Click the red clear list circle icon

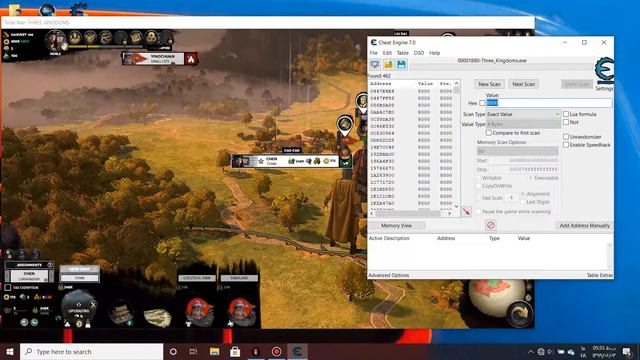491,225
